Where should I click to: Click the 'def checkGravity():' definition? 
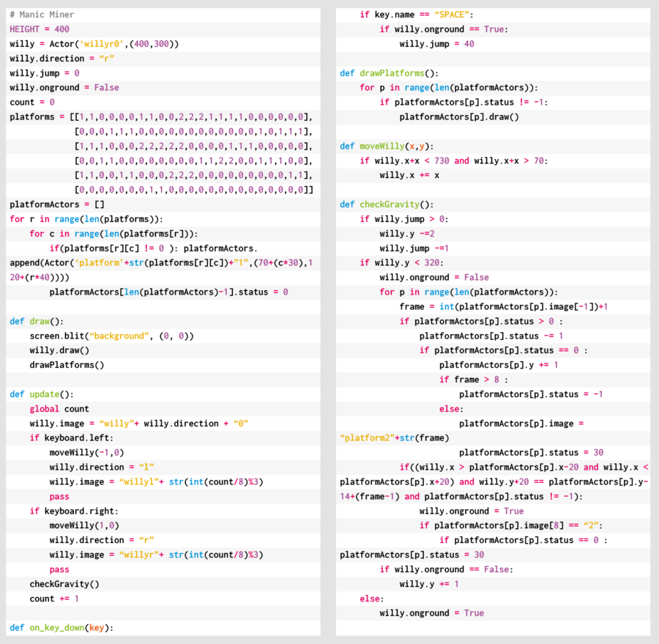coord(387,204)
